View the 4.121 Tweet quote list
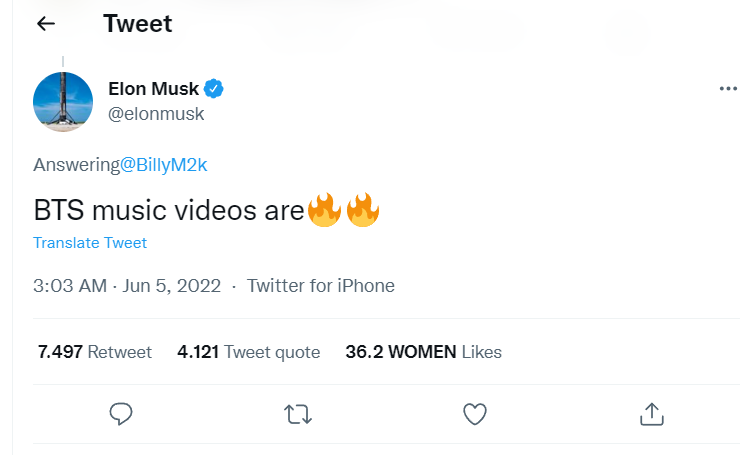 coord(248,352)
